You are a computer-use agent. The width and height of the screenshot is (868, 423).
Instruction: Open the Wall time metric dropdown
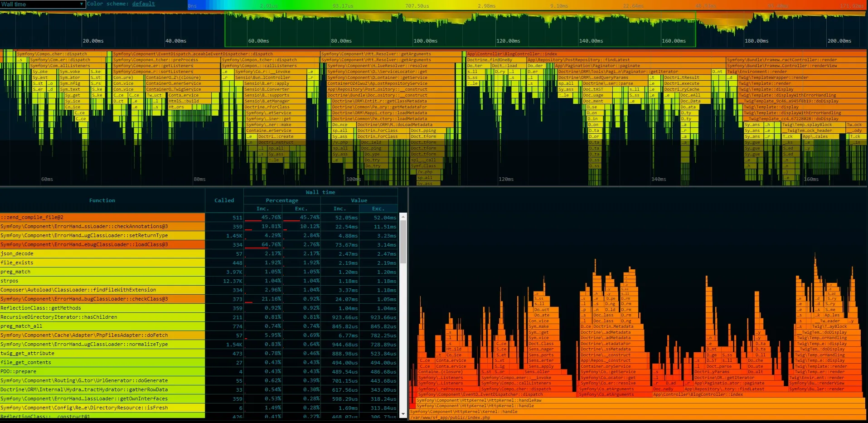[x=43, y=4]
